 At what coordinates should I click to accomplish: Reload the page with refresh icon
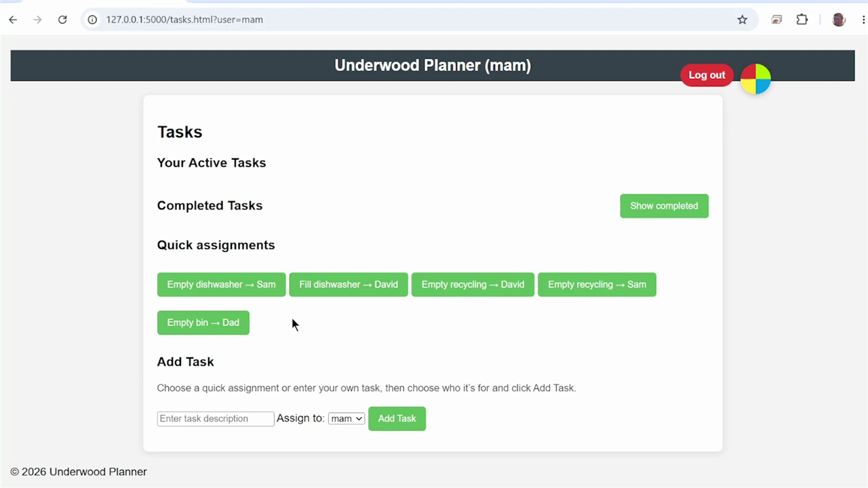pos(62,20)
